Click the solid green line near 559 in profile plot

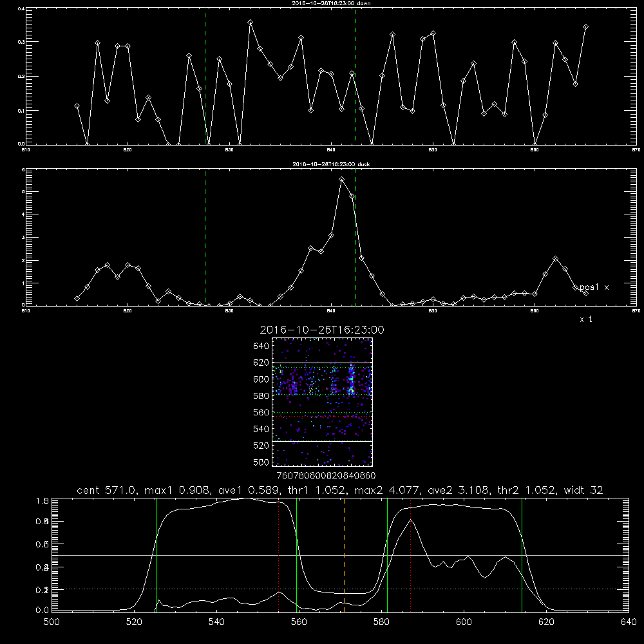click(x=296, y=554)
